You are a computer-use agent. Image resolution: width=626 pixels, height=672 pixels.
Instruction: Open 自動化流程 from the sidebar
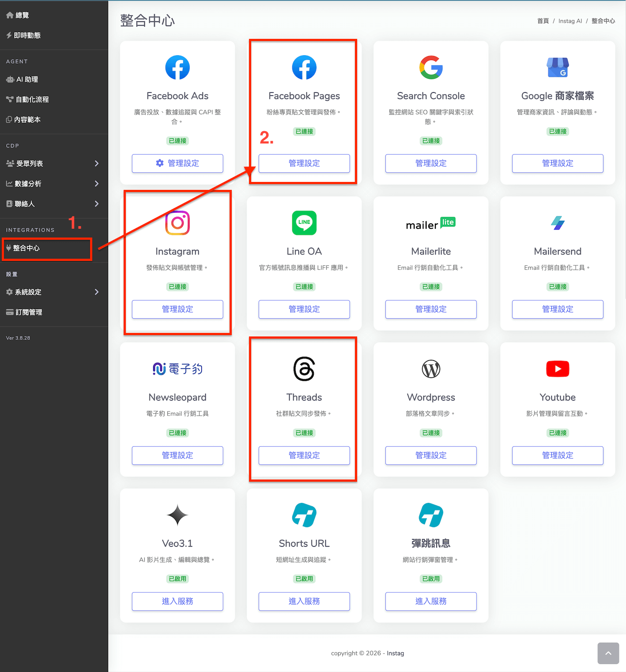(x=32, y=100)
